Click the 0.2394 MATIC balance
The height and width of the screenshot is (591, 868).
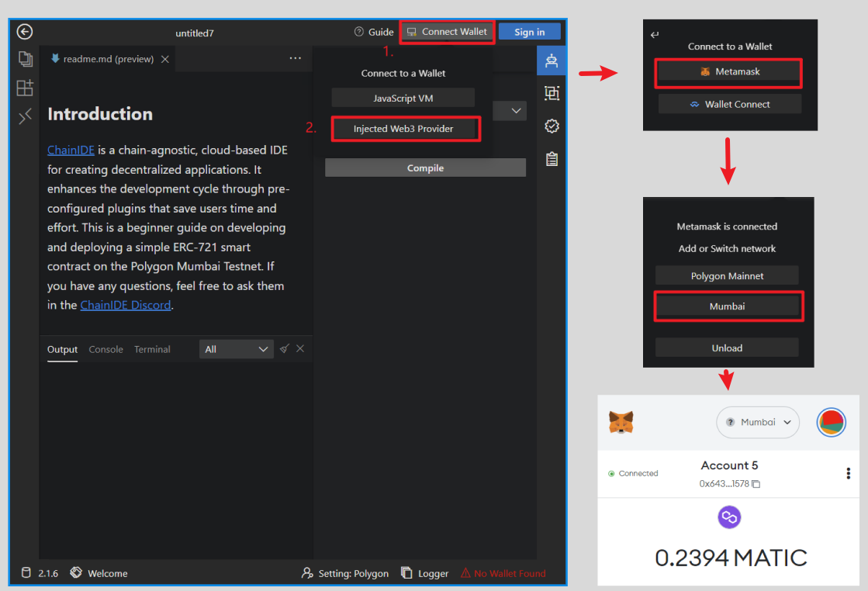coord(731,558)
